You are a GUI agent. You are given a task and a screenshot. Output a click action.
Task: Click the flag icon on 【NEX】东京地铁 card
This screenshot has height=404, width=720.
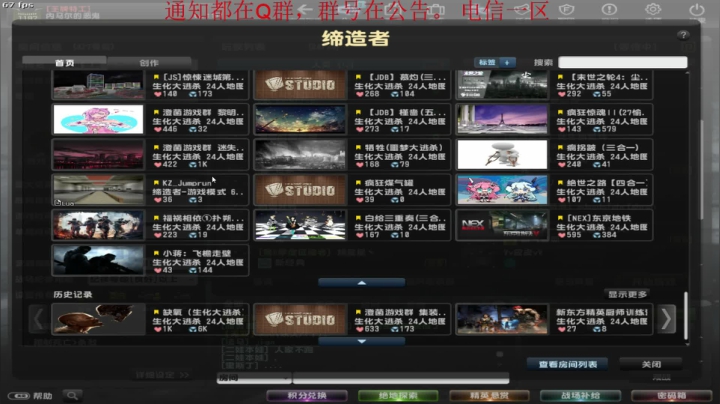click(x=560, y=218)
